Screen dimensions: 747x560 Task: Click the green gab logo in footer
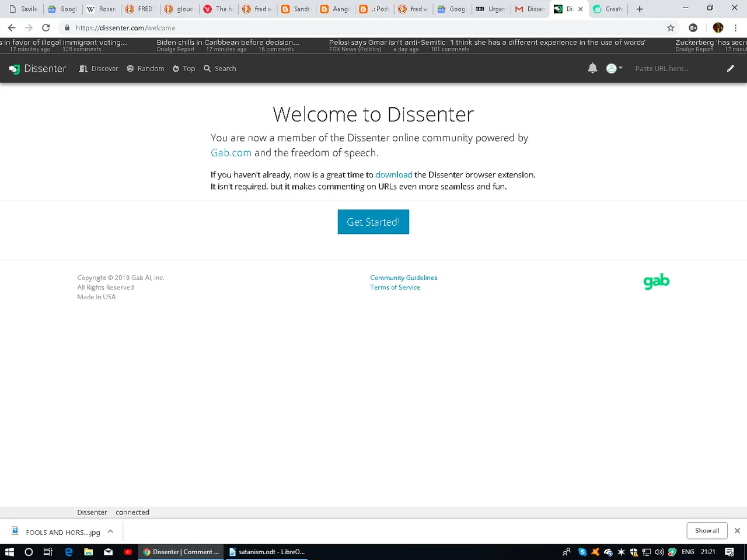[657, 282]
